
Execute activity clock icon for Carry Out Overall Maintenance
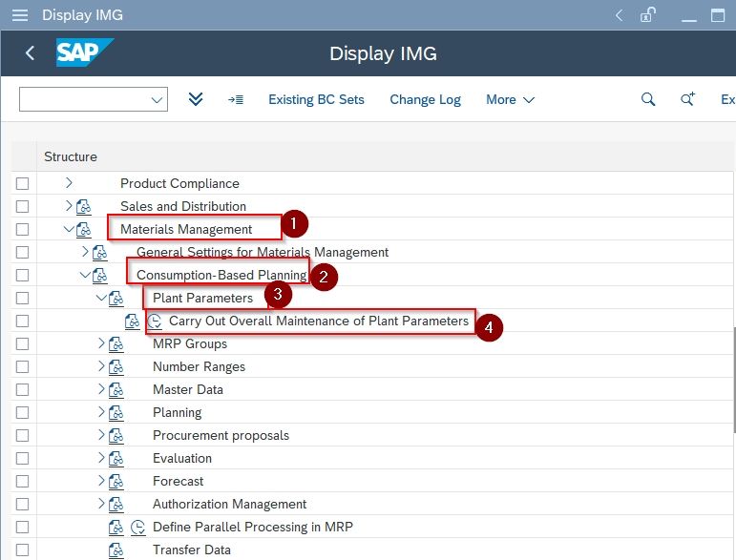[x=155, y=321]
